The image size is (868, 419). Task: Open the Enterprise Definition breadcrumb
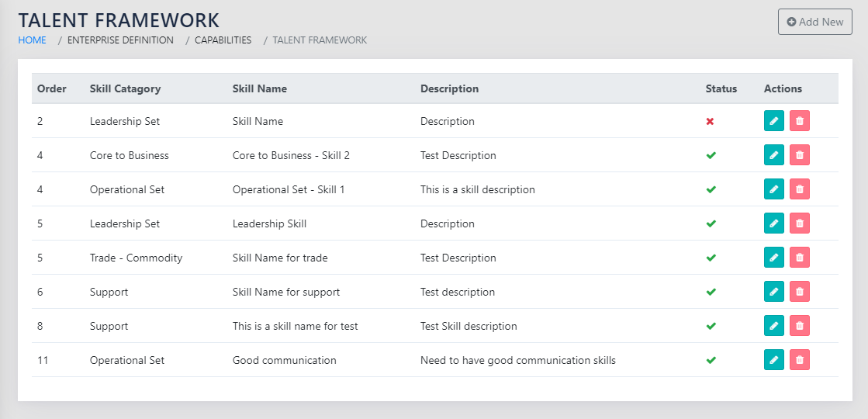[x=120, y=40]
